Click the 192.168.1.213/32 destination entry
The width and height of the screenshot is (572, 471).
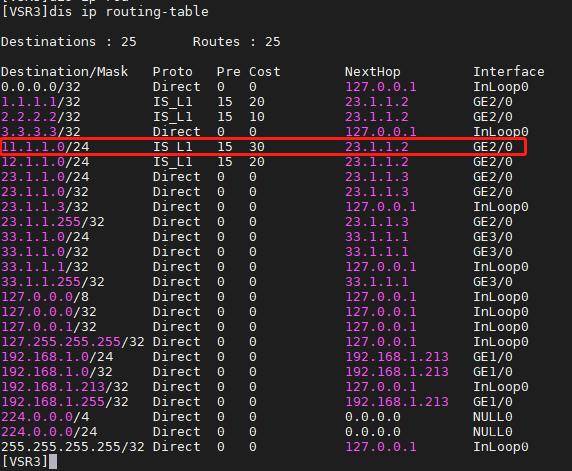(65, 387)
